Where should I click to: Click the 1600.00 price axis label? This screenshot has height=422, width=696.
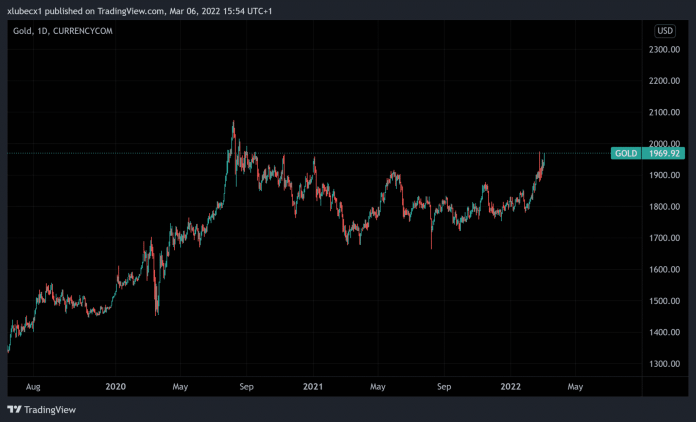[663, 269]
